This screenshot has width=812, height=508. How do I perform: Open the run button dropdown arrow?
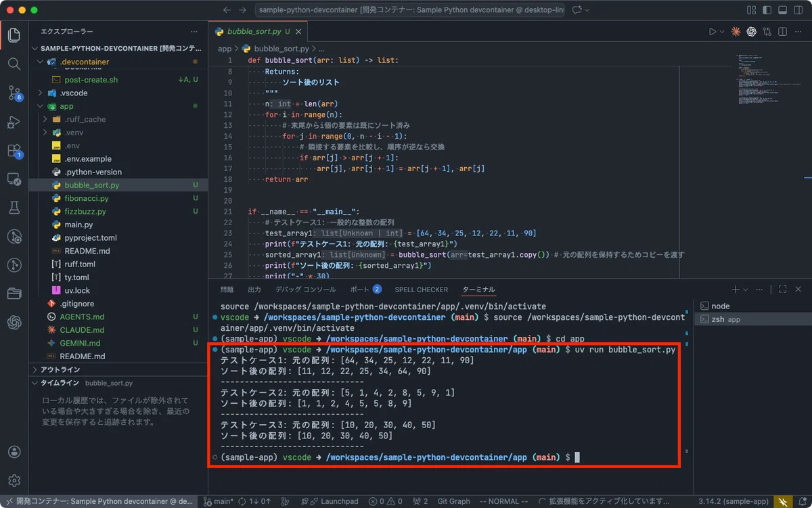[722, 32]
